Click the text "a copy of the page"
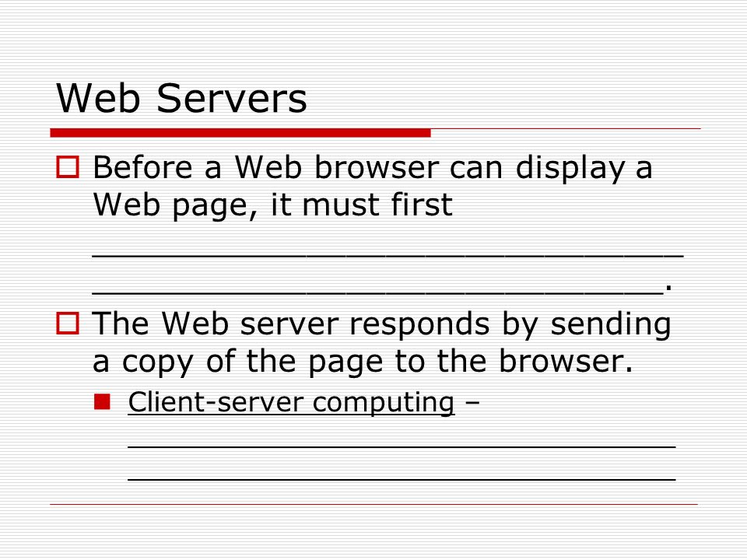Screen dimensions: 747x560 238,362
